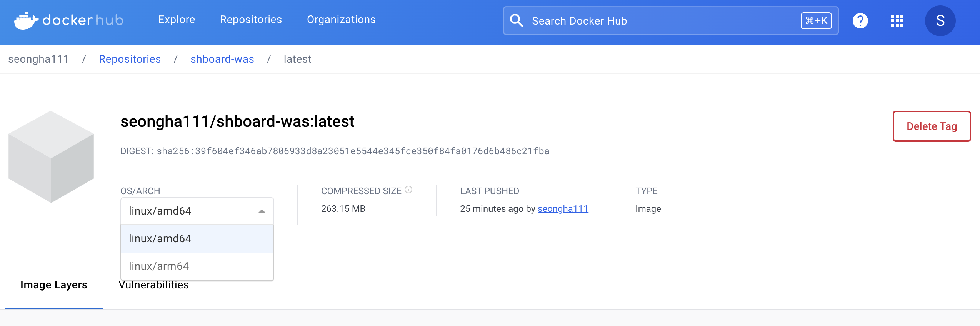Click the 'Image' type value
The image size is (980, 326).
click(x=648, y=209)
